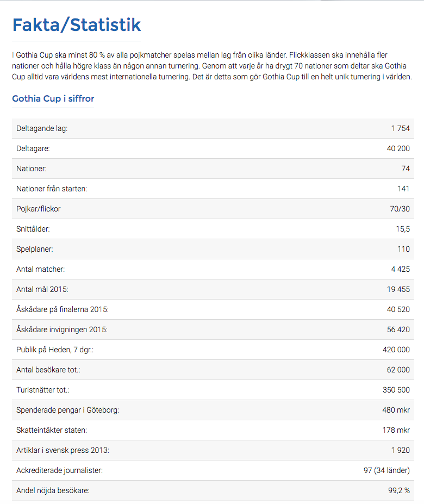Select the value 15,5
This screenshot has width=424, height=504.
click(x=403, y=229)
